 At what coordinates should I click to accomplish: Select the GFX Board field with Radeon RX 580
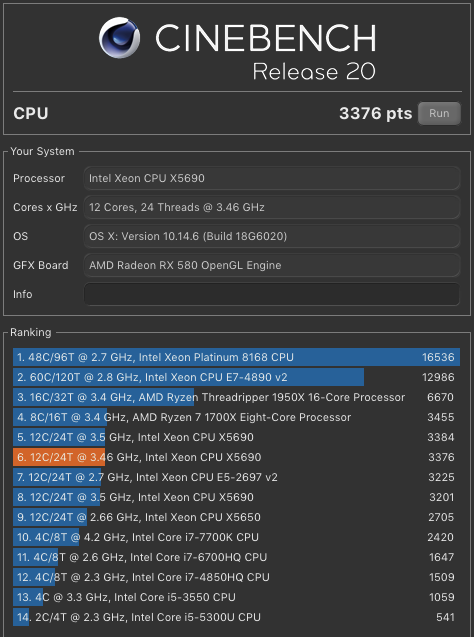272,265
